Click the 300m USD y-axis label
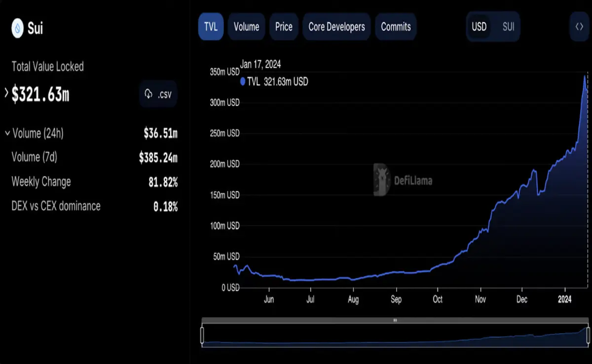Screen dimensions: 592x364 [224, 103]
